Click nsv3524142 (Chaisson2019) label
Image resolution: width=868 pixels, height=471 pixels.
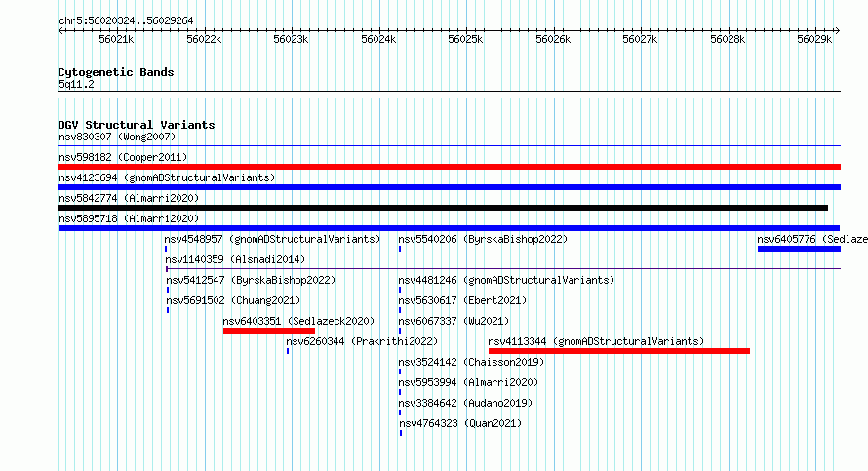(471, 362)
